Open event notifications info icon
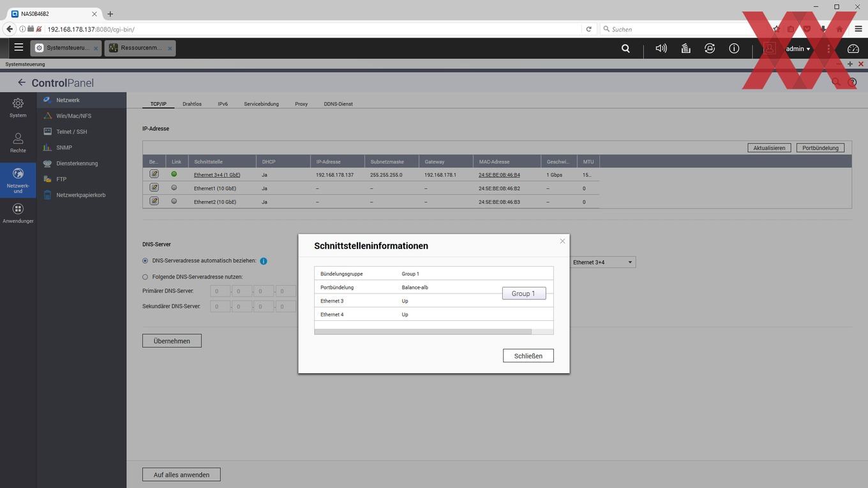The image size is (868, 488). pyautogui.click(x=734, y=48)
